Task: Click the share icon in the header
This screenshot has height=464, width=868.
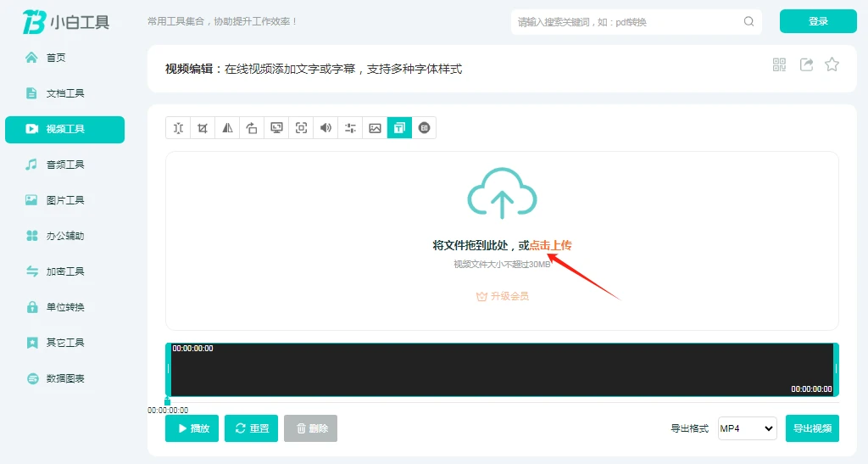Action: coord(807,64)
